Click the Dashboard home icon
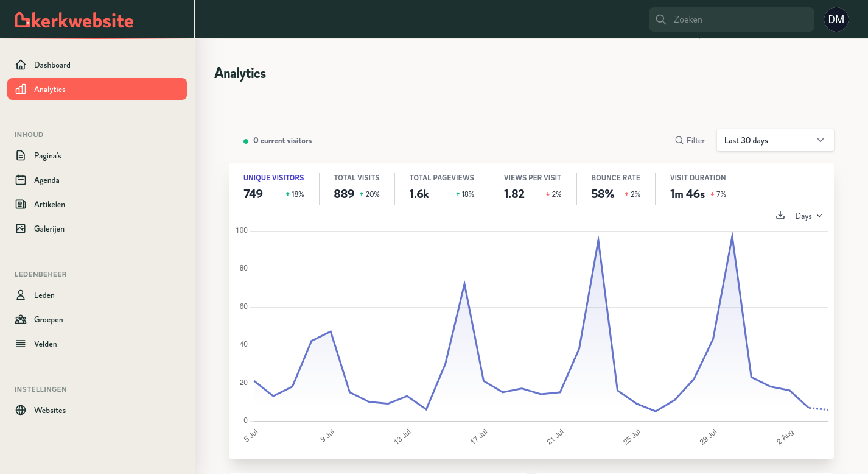Image resolution: width=868 pixels, height=474 pixels. (x=21, y=65)
